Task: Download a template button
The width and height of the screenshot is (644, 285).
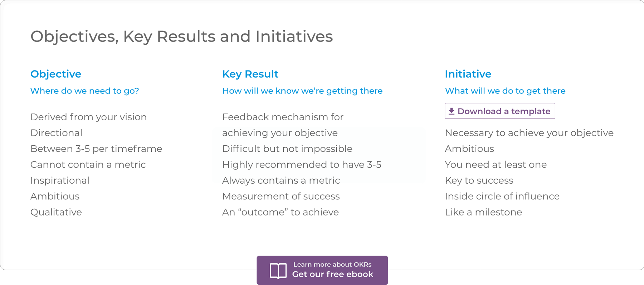Action: 500,111
